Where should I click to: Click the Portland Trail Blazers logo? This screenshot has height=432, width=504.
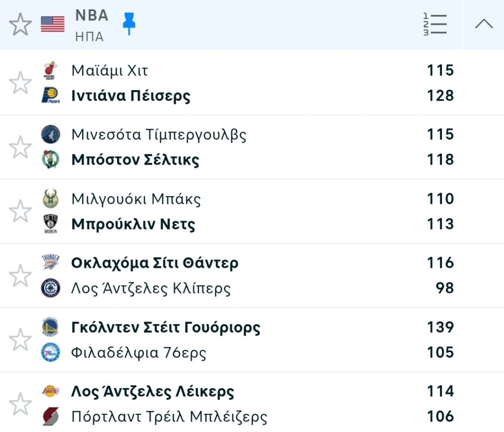tap(50, 417)
